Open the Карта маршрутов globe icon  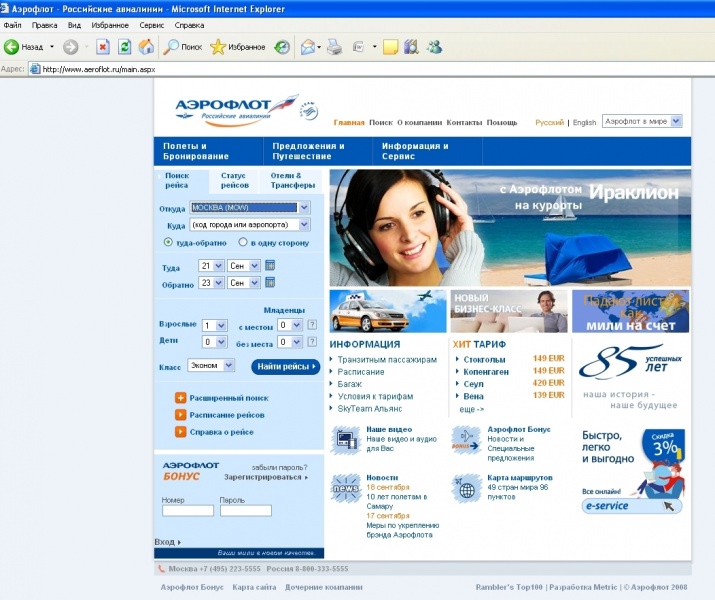[x=466, y=490]
